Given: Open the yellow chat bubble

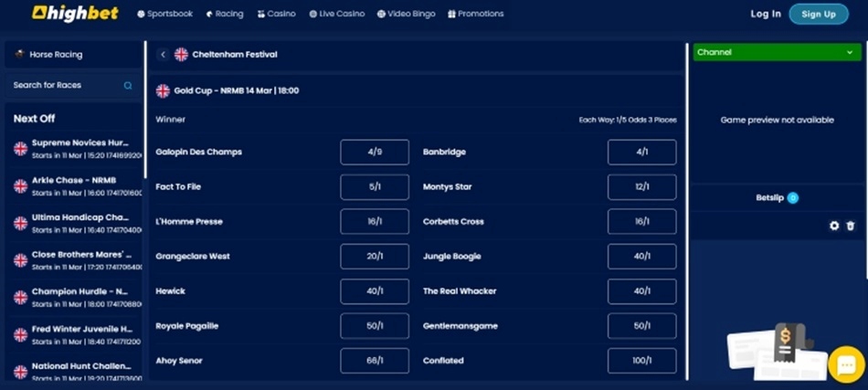Looking at the screenshot, I should (x=845, y=365).
